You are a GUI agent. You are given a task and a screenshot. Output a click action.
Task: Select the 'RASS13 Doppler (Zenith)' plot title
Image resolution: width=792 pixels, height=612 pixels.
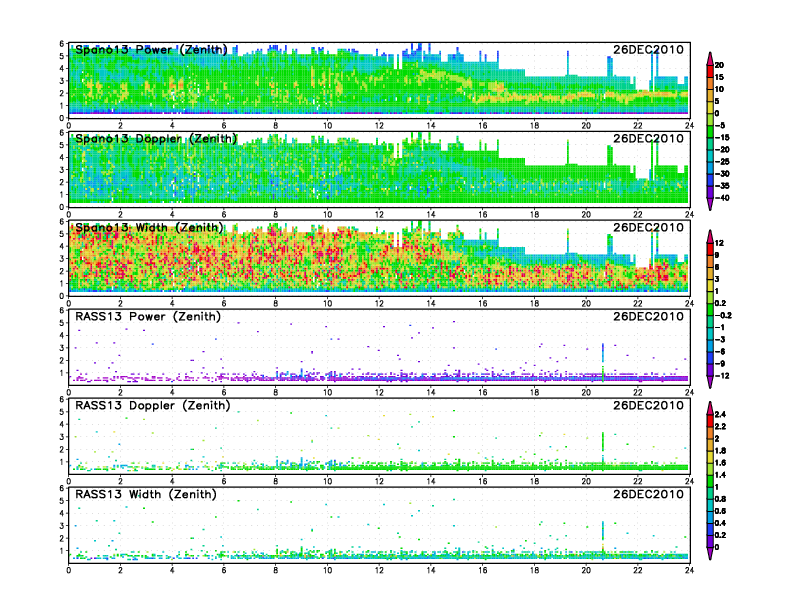pyautogui.click(x=152, y=406)
